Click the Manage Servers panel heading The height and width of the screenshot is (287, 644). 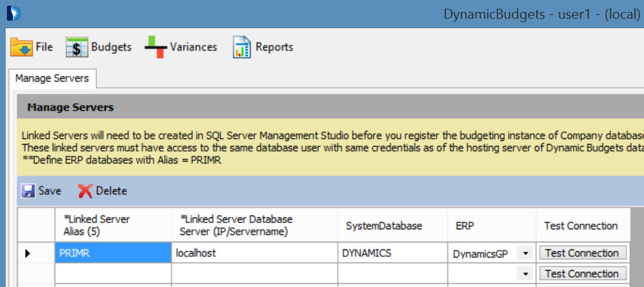click(70, 108)
